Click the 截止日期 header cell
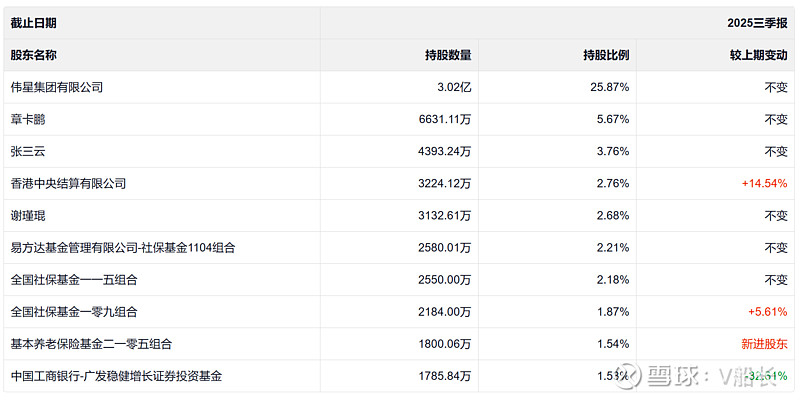800x401 pixels. (35, 21)
